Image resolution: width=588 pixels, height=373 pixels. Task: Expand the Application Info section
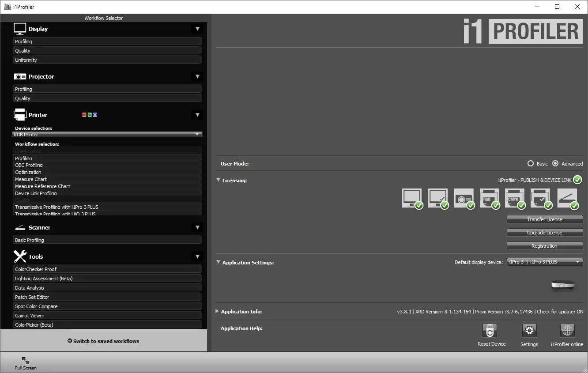click(217, 311)
